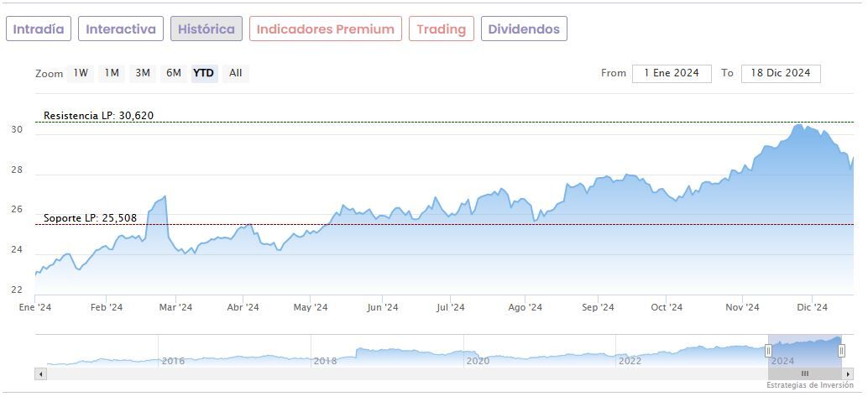Click the Estrategias de Inversión credit link
Viewport: 868px width, 402px height.
[x=809, y=385]
